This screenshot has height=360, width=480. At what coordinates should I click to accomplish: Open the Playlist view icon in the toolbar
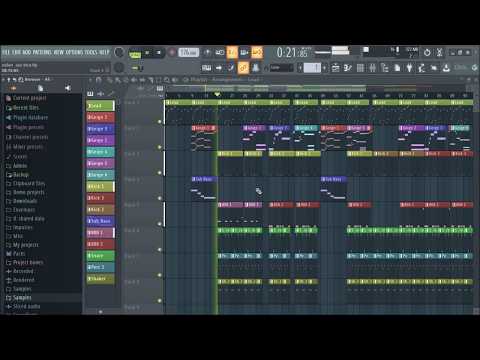tap(336, 68)
